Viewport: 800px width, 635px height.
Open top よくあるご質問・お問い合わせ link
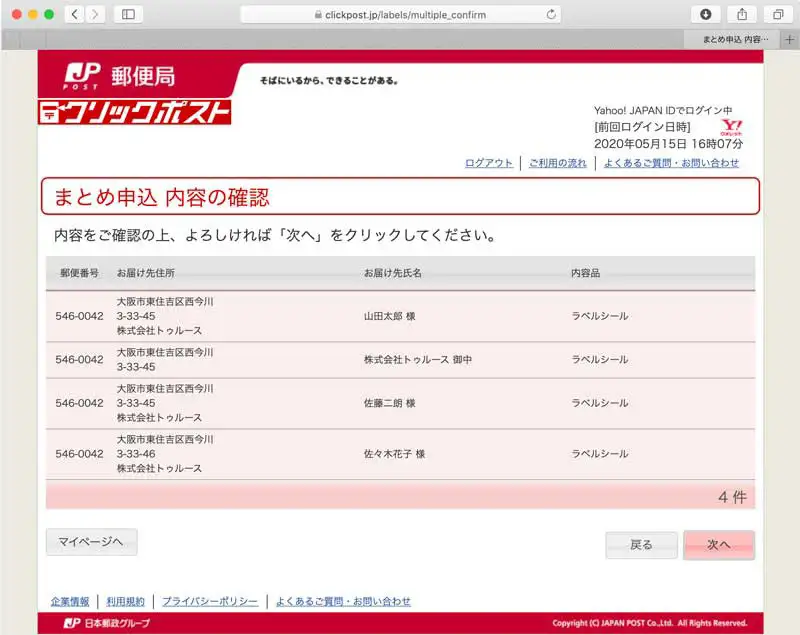671,163
